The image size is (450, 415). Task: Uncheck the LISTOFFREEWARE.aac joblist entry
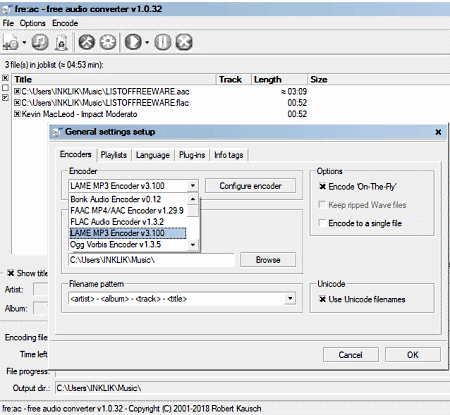click(x=17, y=91)
